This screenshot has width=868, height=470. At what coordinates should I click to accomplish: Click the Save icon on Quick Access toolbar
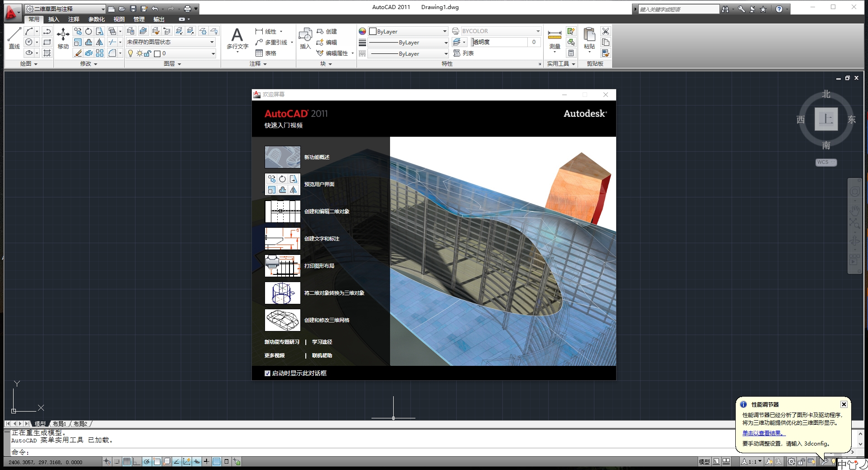[x=132, y=8]
